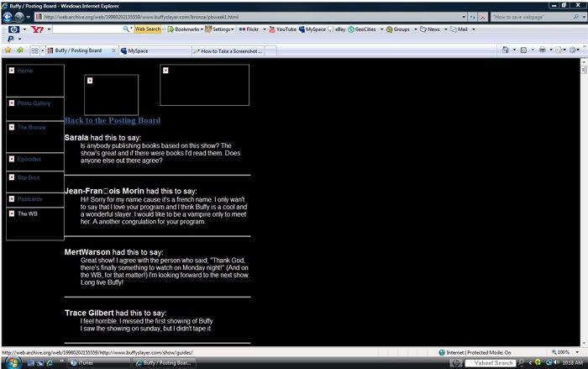The height and width of the screenshot is (369, 588).
Task: Click the Home navigation link in sidebar
Action: (x=24, y=71)
